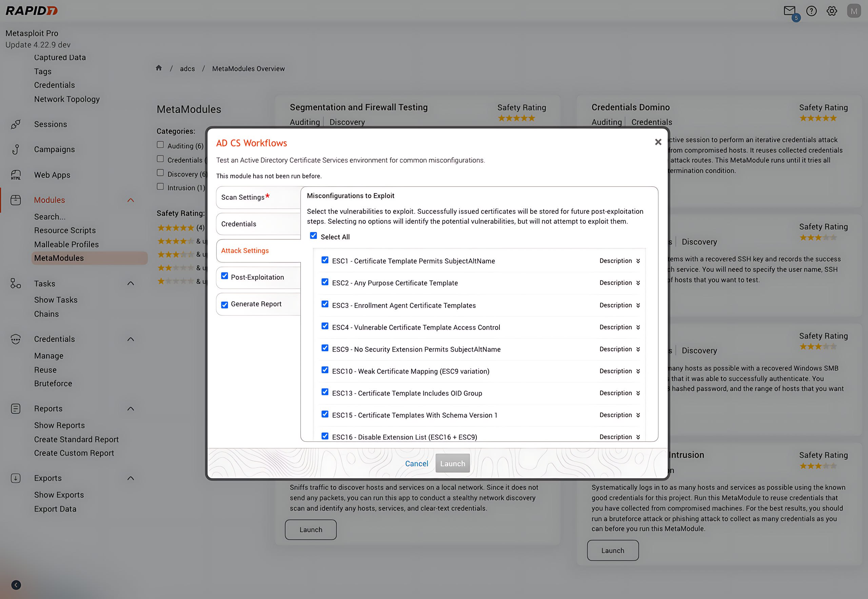Disable the Post-Exploitation checkbox

click(x=224, y=276)
